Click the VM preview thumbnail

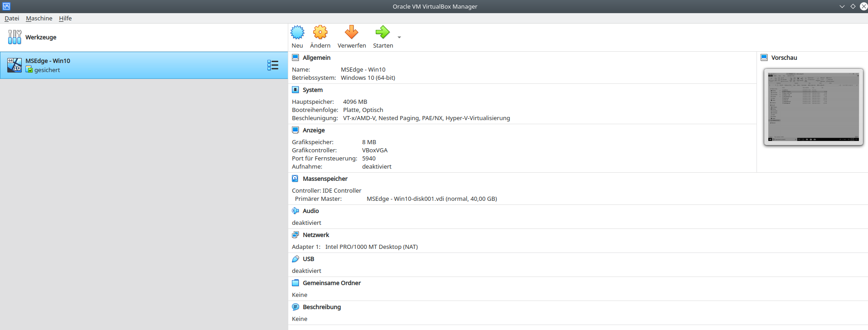[813, 107]
